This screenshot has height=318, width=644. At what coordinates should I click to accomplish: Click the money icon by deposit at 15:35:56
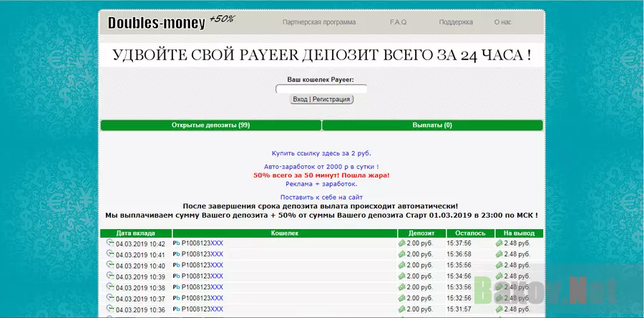401,265
